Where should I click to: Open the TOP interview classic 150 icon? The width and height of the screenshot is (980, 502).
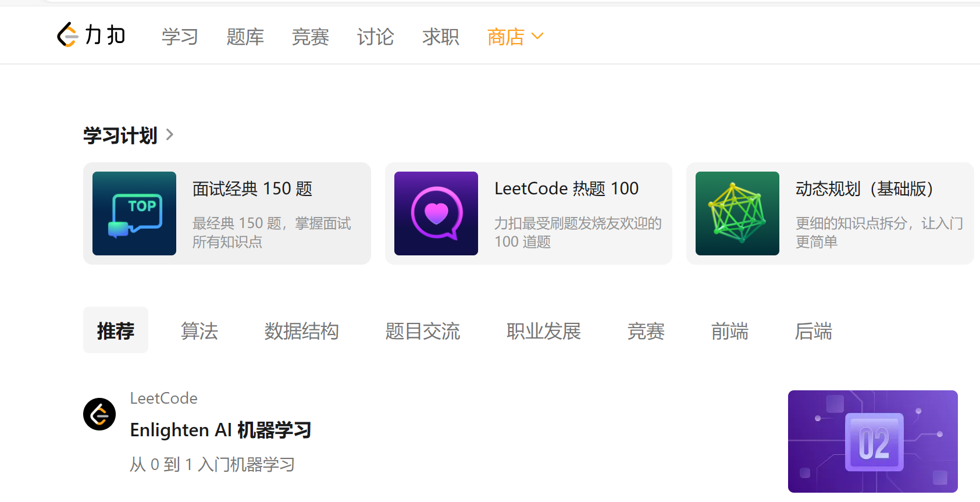point(134,213)
